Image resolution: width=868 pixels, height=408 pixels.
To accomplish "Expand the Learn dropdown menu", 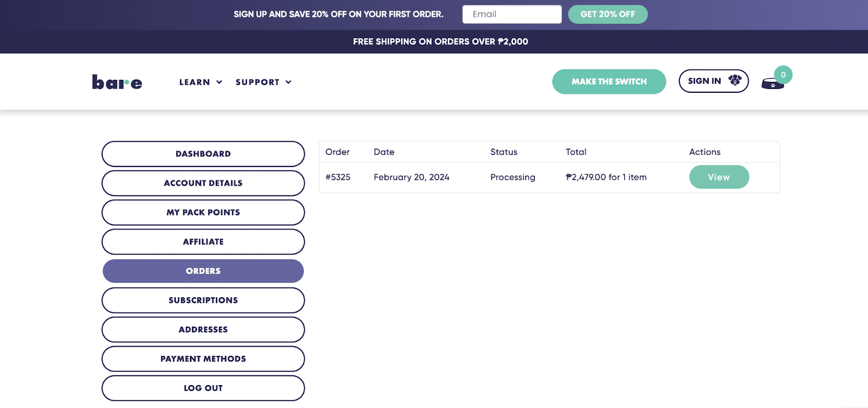I will click(200, 82).
